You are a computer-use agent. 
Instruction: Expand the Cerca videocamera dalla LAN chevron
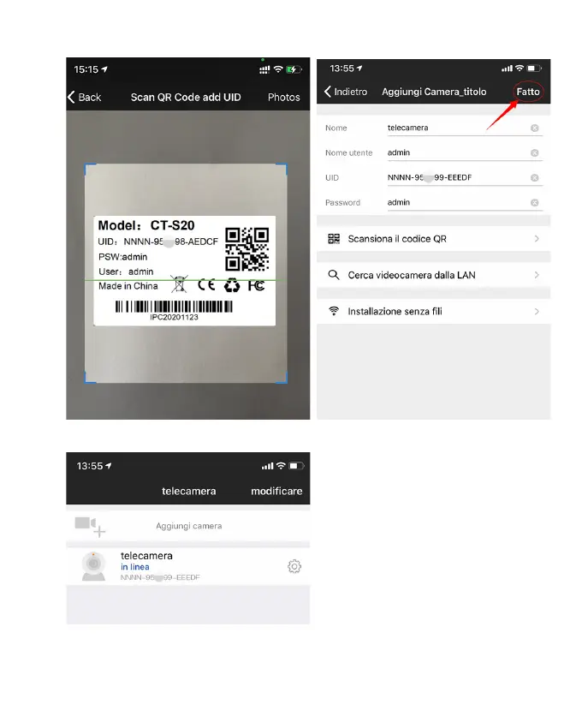tap(537, 275)
